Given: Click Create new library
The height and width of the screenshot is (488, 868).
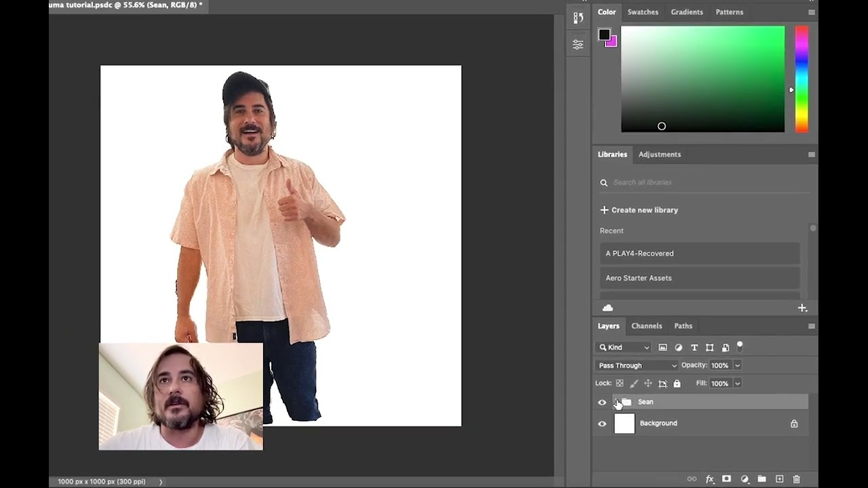Looking at the screenshot, I should (639, 210).
